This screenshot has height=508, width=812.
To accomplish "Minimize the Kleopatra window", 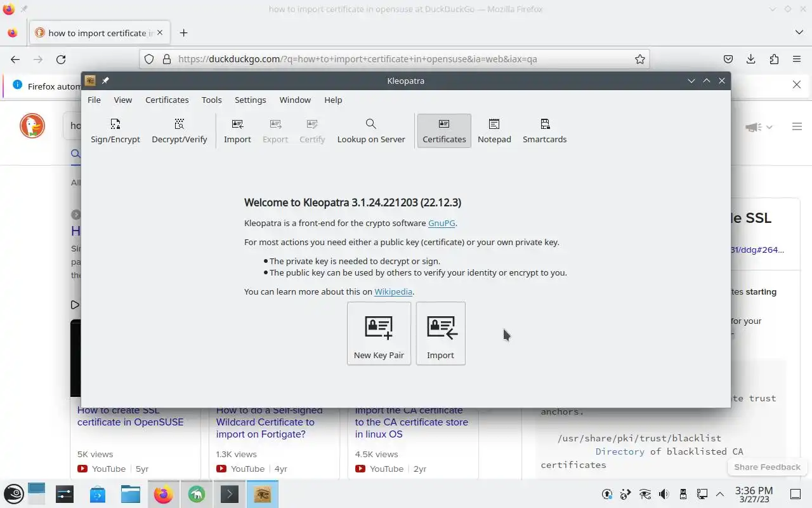I will (691, 81).
